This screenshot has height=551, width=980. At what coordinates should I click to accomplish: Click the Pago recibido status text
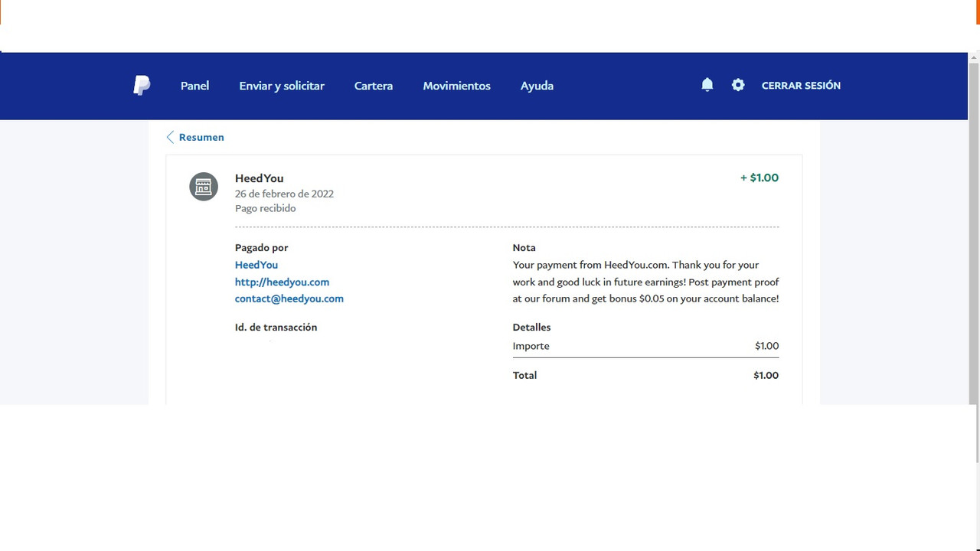(265, 208)
